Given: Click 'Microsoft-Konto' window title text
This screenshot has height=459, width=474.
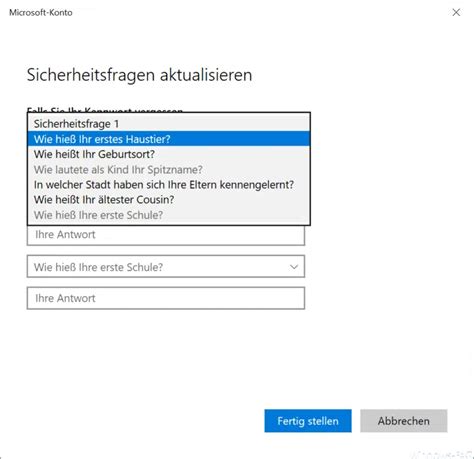Looking at the screenshot, I should (41, 12).
